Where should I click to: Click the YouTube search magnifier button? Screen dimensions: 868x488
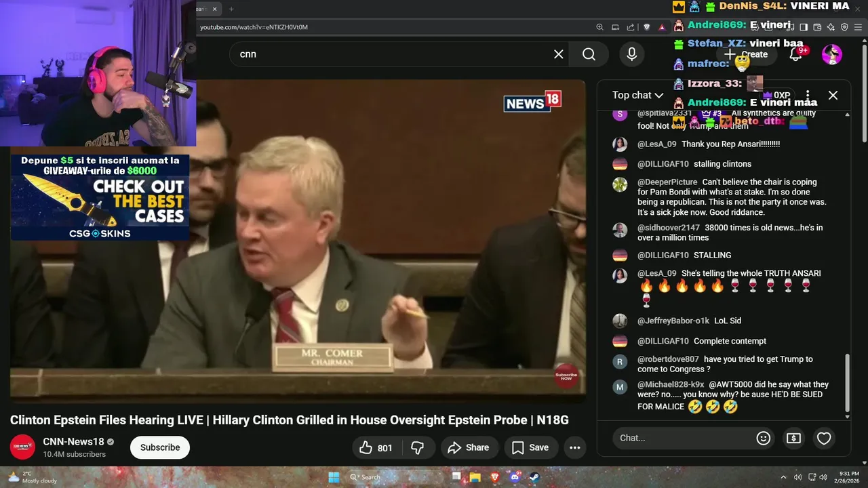pos(589,54)
